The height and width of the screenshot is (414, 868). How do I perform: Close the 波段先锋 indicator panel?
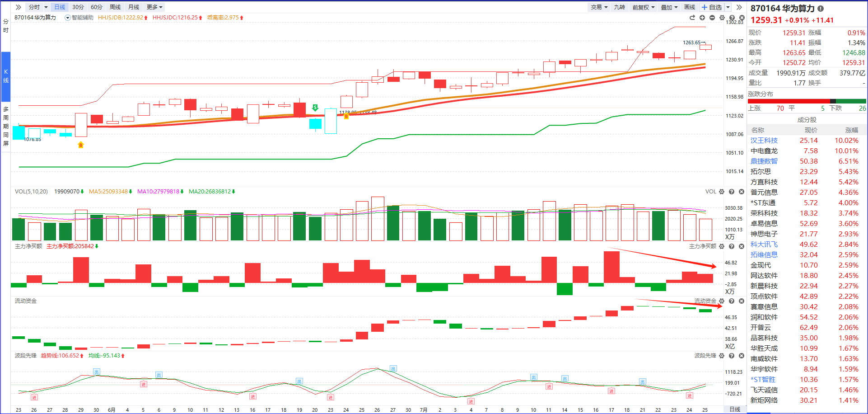(742, 356)
